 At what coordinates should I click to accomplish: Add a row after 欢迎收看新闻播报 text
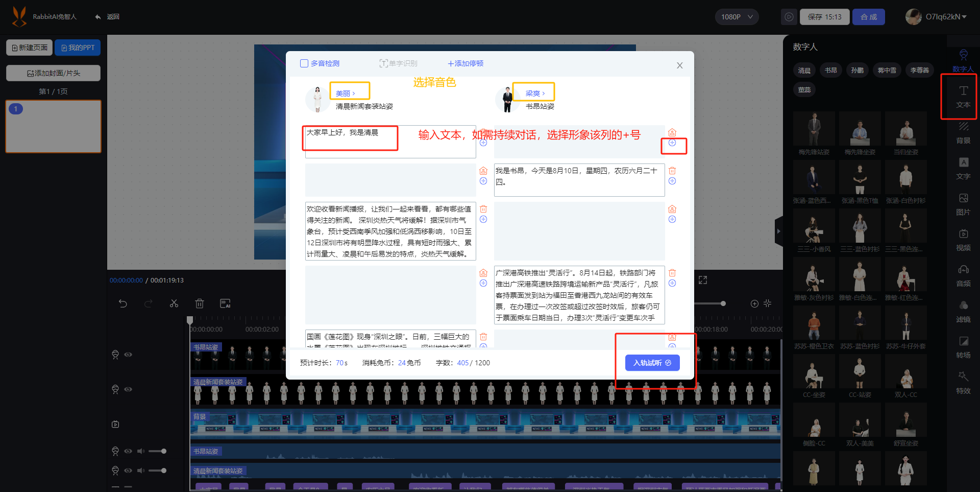click(483, 219)
